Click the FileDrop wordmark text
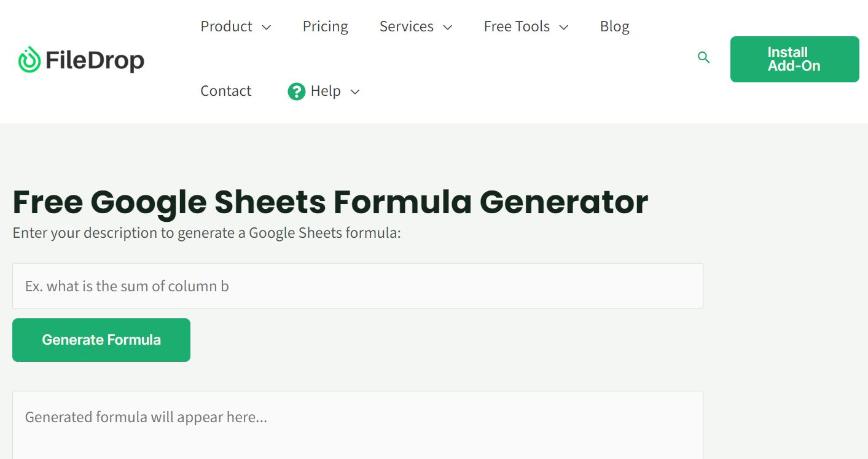Screen dimensions: 868x459 tap(95, 60)
